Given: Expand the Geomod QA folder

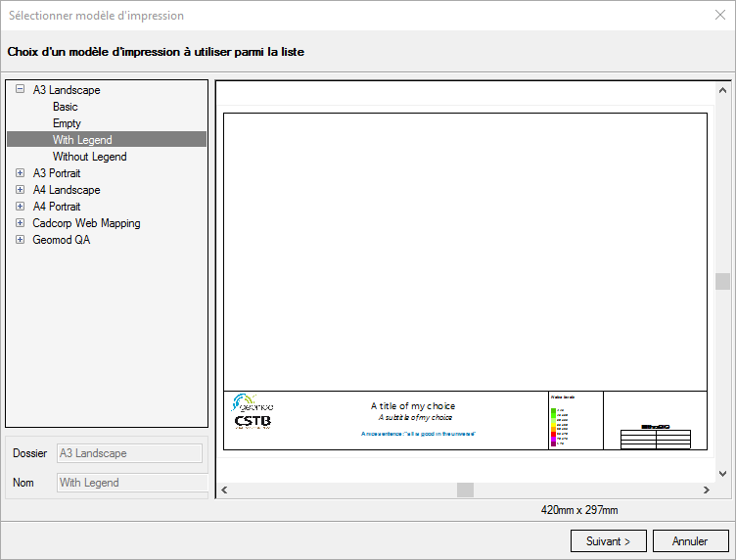Looking at the screenshot, I should click(x=20, y=240).
